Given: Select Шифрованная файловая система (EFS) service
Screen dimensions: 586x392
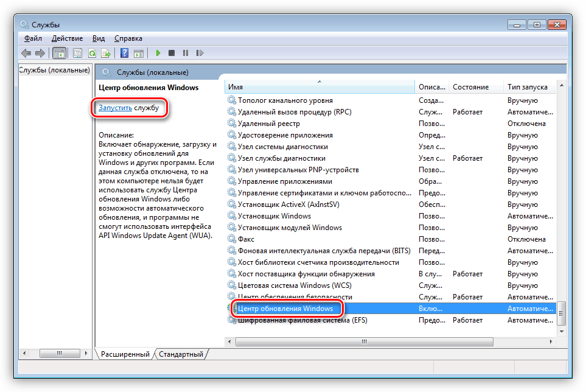Looking at the screenshot, I should click(x=391, y=320).
